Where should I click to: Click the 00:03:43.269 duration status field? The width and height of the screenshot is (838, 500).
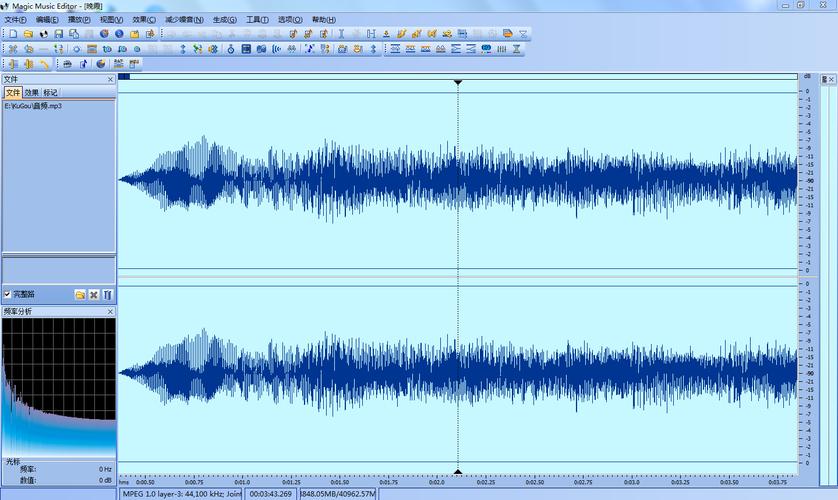pos(271,494)
